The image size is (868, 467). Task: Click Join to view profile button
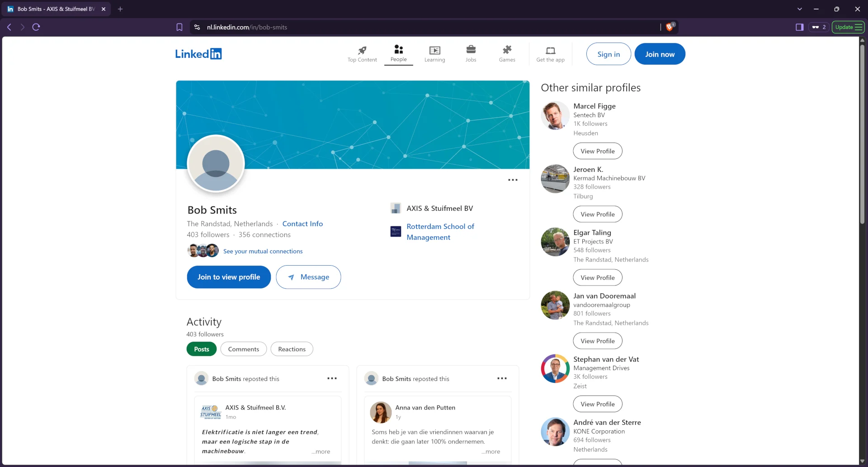pyautogui.click(x=229, y=277)
